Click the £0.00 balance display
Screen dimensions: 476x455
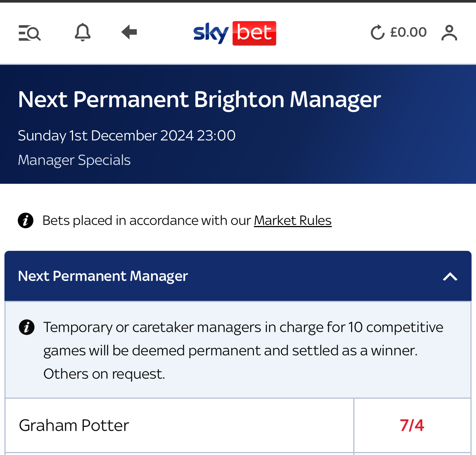click(409, 32)
